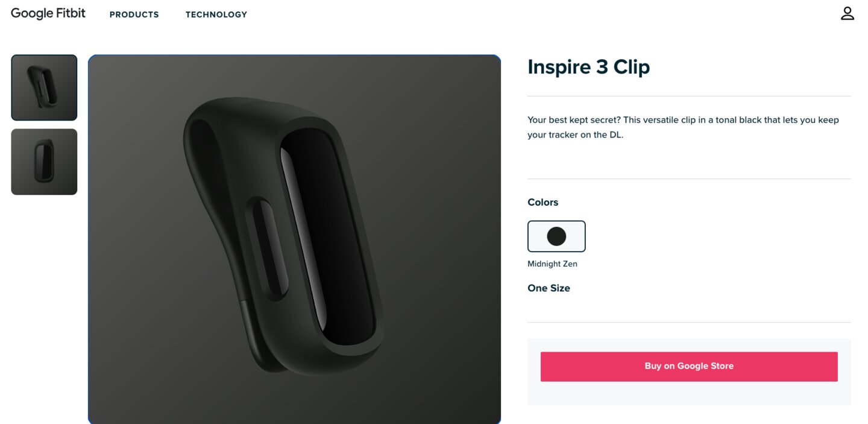Screen dimensions: 868x424
Task: Click the product description paragraph
Action: point(684,127)
